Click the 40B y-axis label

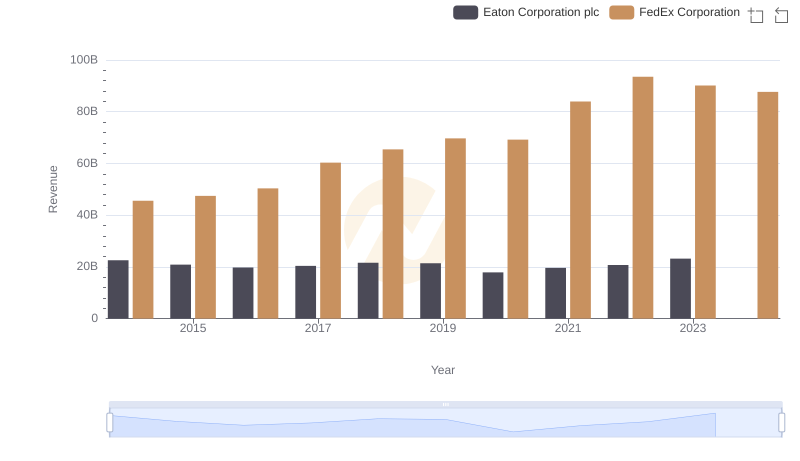pyautogui.click(x=87, y=215)
